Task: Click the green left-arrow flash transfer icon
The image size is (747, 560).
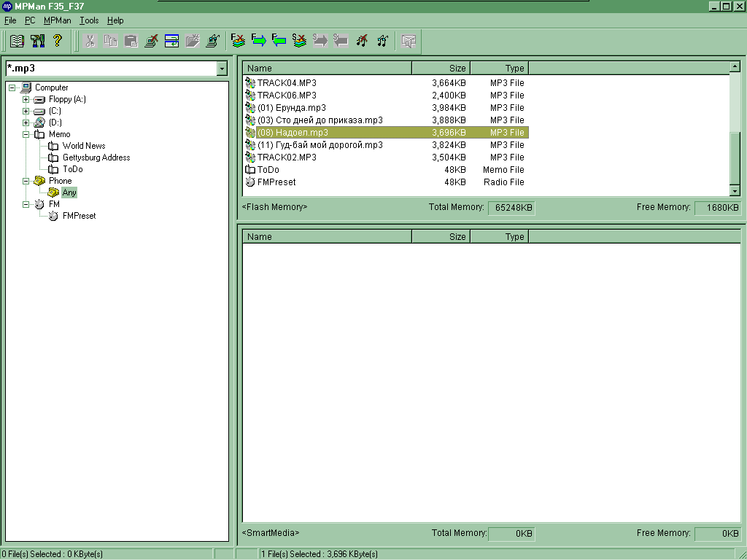Action: tap(279, 41)
